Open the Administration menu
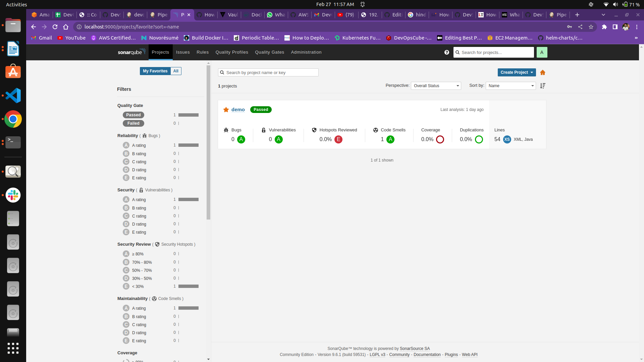 tap(306, 52)
